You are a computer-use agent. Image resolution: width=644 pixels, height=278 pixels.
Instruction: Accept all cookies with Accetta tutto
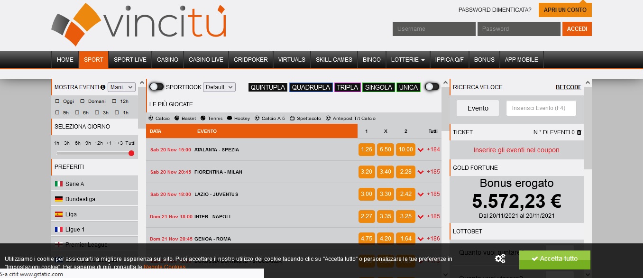[x=554, y=259]
